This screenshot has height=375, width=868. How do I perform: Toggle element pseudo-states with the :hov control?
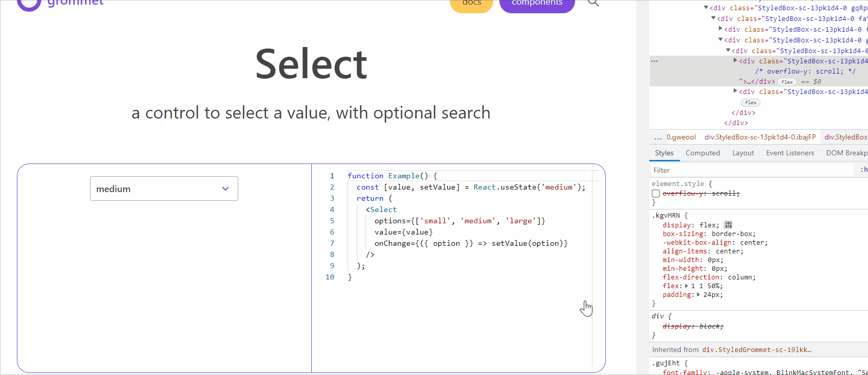click(863, 170)
